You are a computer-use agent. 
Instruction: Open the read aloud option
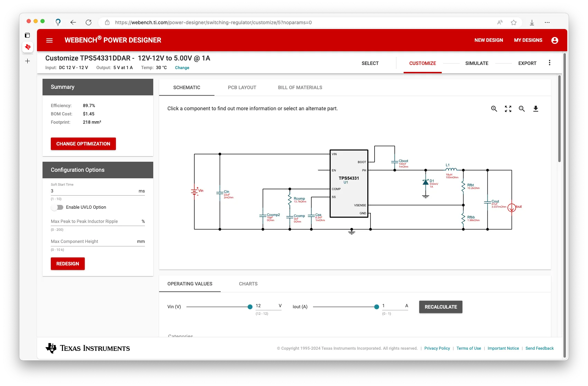(500, 22)
